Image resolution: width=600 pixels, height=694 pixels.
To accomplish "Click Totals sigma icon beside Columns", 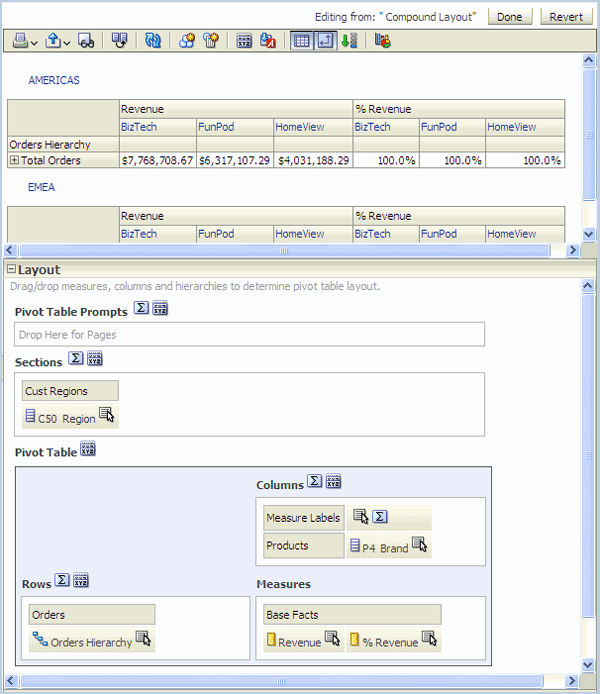I will coord(315,481).
